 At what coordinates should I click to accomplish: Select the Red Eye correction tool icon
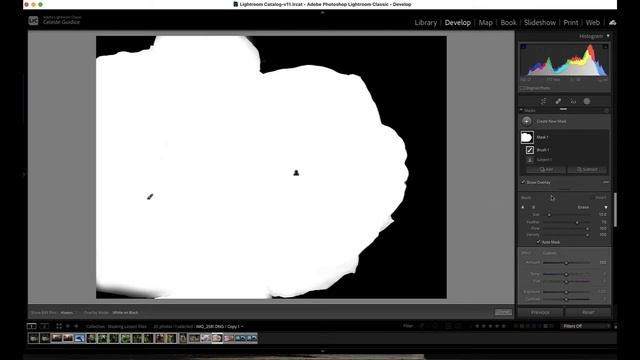tap(573, 101)
